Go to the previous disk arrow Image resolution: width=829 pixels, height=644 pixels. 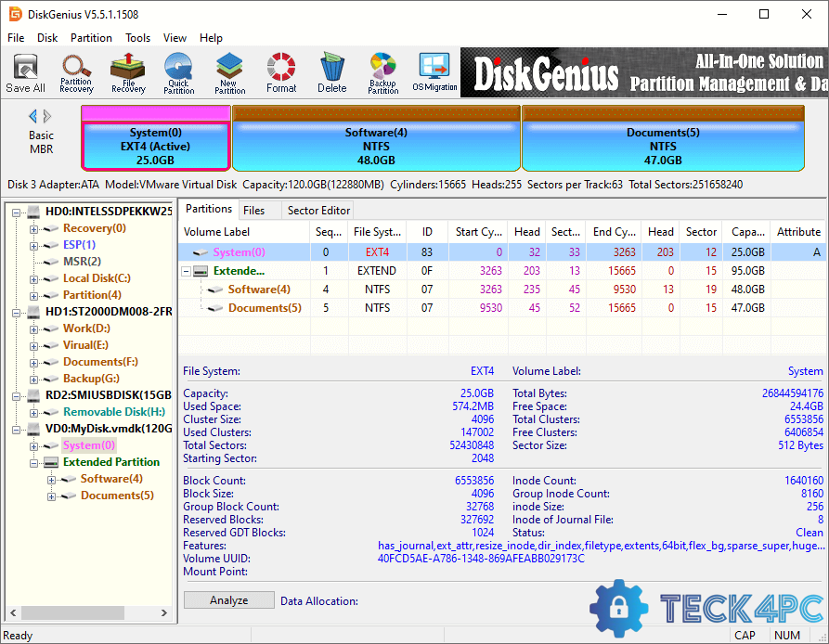(x=32, y=116)
